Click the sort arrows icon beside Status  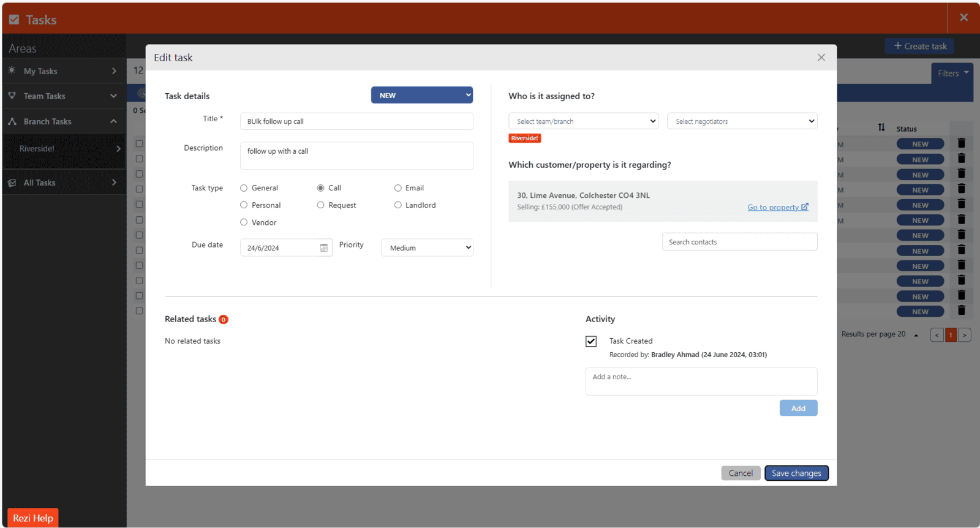[881, 127]
